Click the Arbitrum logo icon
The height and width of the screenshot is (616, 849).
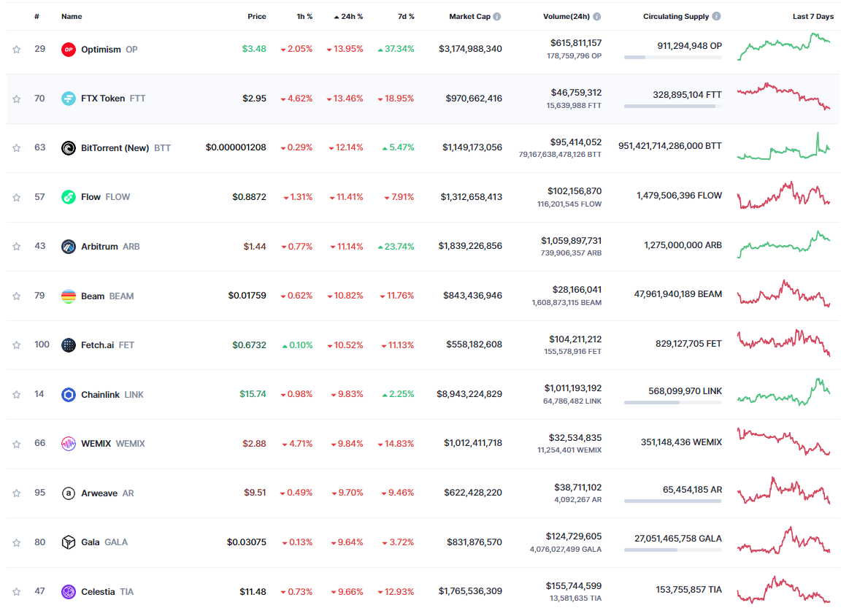click(x=68, y=246)
